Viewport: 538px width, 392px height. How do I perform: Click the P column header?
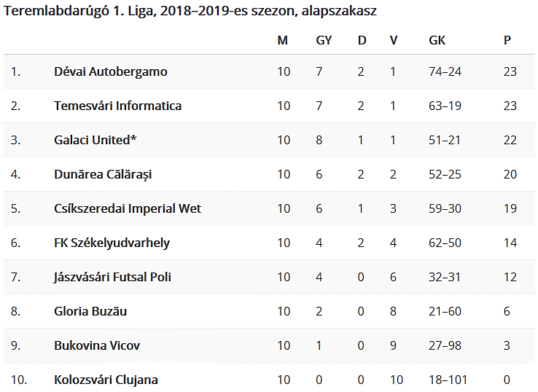click(507, 41)
